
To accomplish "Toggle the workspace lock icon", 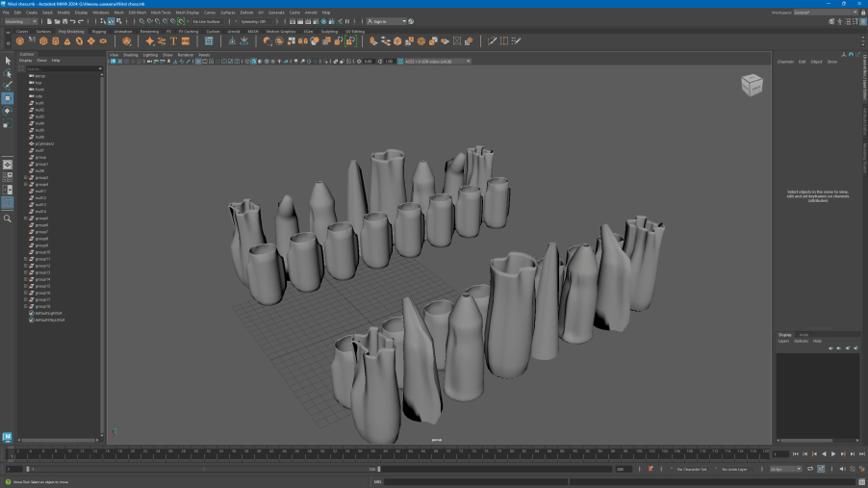I will [x=863, y=13].
